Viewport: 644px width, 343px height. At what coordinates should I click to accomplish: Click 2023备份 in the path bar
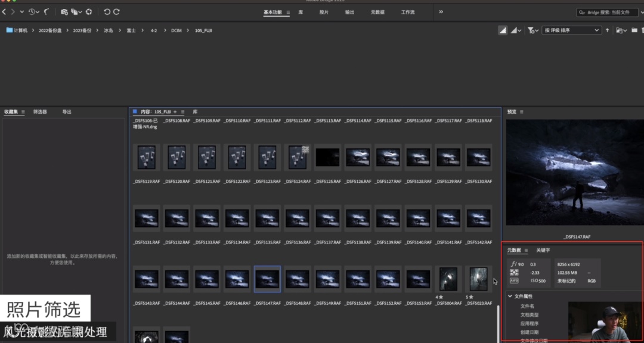[82, 30]
